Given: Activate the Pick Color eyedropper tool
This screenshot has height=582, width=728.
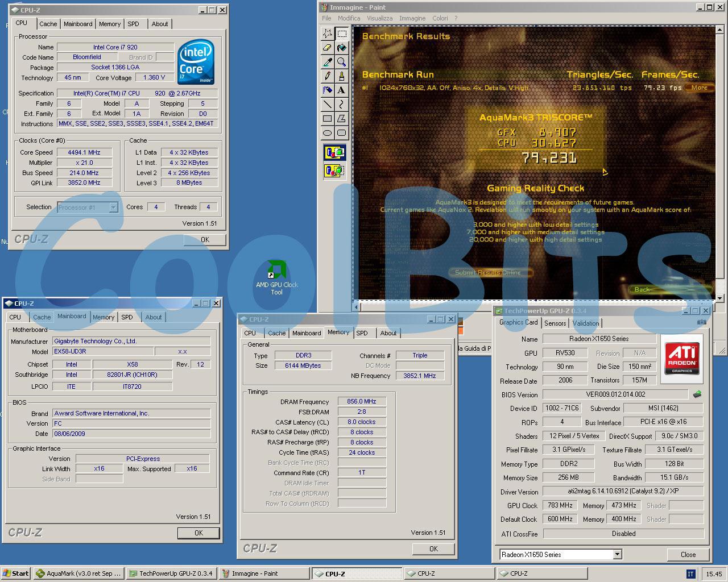Looking at the screenshot, I should (328, 62).
